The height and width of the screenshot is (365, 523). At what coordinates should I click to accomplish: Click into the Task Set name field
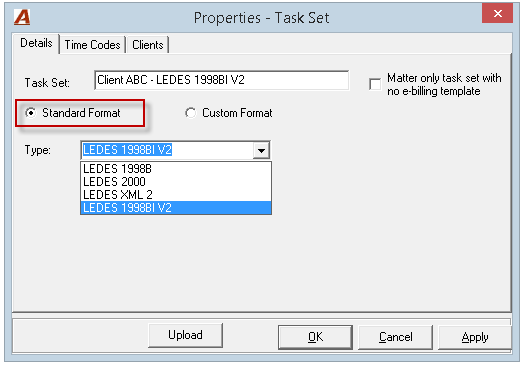[221, 80]
